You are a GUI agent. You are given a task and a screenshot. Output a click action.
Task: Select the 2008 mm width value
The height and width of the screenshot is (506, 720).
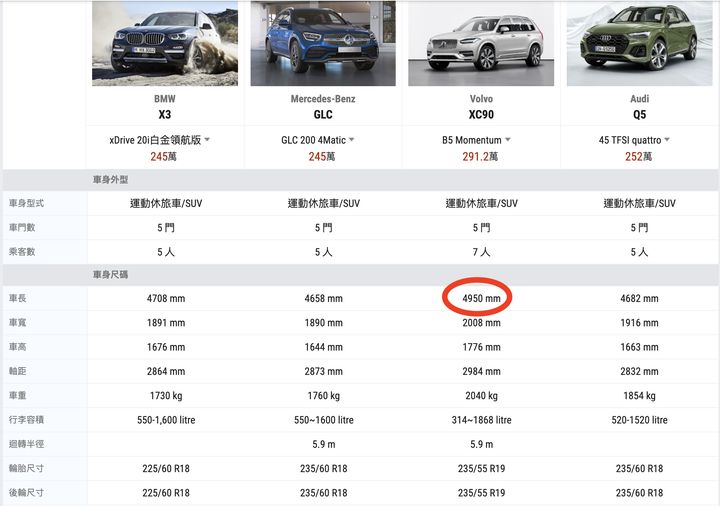tap(481, 323)
